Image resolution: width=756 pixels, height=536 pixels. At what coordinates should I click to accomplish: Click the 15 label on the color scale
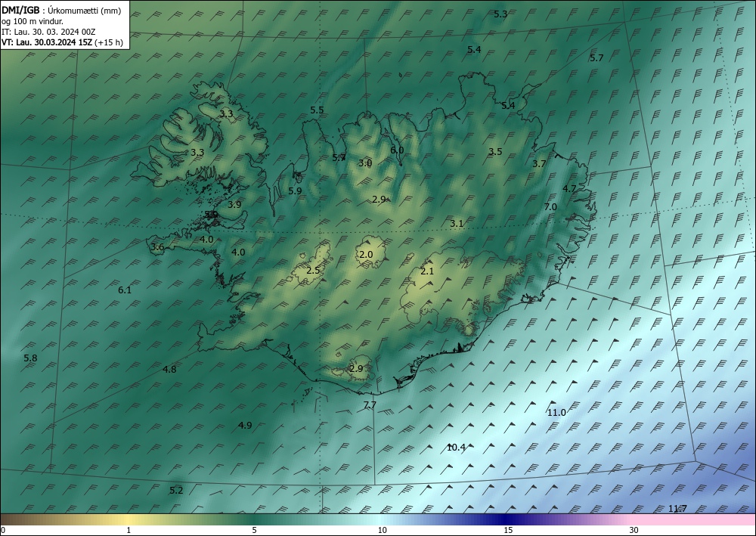(508, 531)
